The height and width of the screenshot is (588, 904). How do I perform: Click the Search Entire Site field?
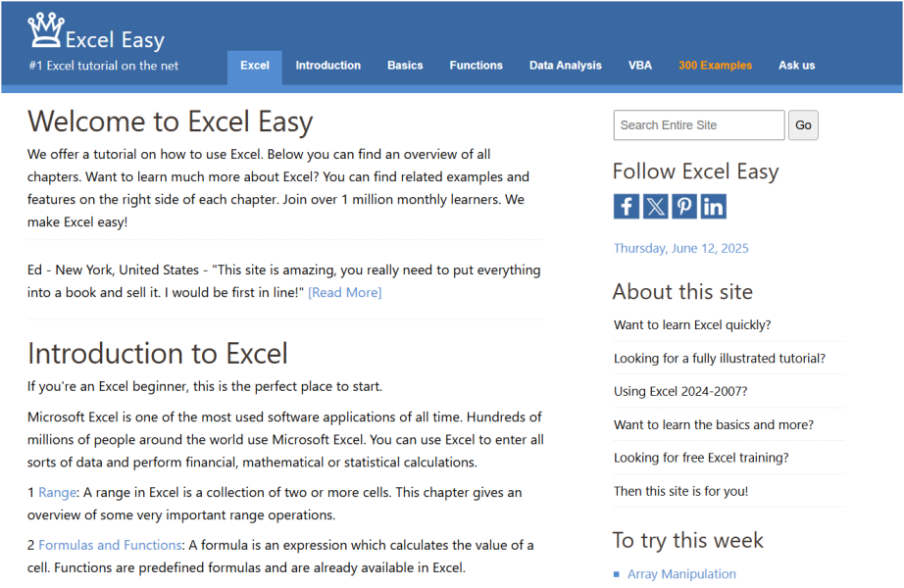[x=699, y=125]
